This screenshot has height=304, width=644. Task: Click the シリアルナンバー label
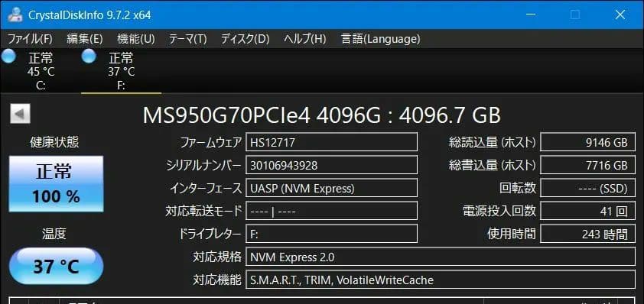(203, 165)
